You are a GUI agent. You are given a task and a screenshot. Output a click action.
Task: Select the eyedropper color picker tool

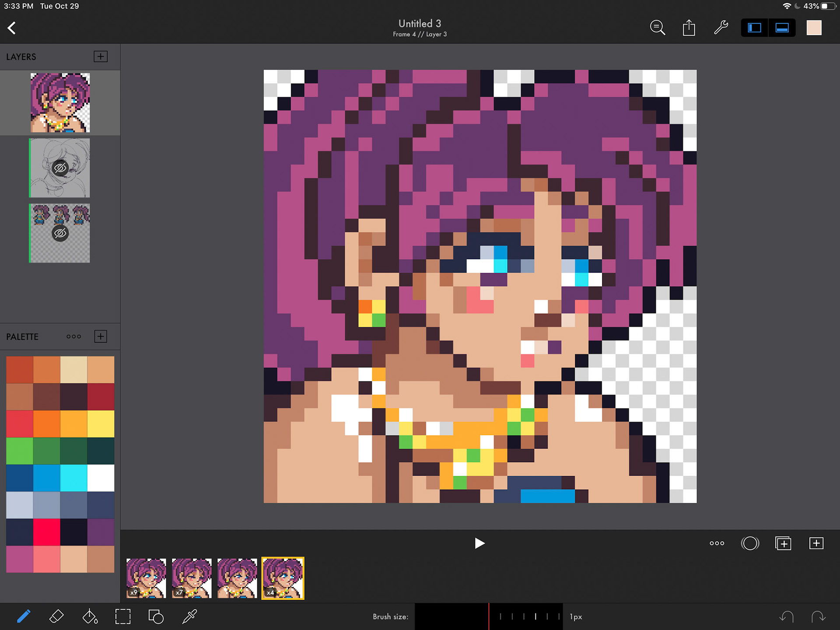(189, 616)
